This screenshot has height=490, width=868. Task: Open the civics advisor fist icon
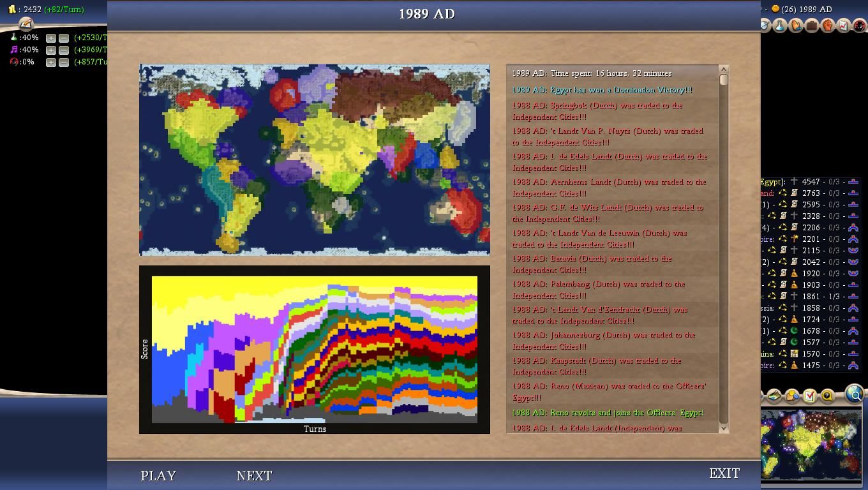[828, 26]
